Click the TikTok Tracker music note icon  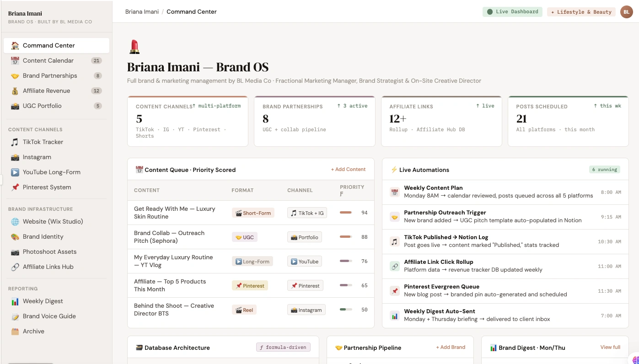pyautogui.click(x=15, y=142)
